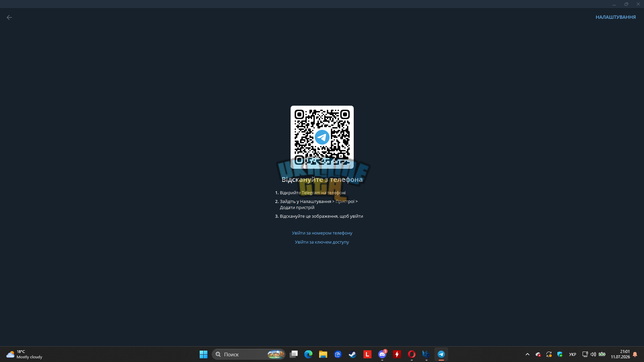Choose 'Увійти за ключем доступу' link
The image size is (644, 362).
pyautogui.click(x=322, y=242)
